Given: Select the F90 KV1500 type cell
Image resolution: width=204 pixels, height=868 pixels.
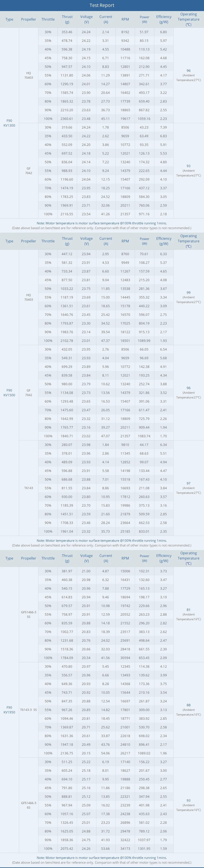Looking at the screenshot, I should (10, 393).
